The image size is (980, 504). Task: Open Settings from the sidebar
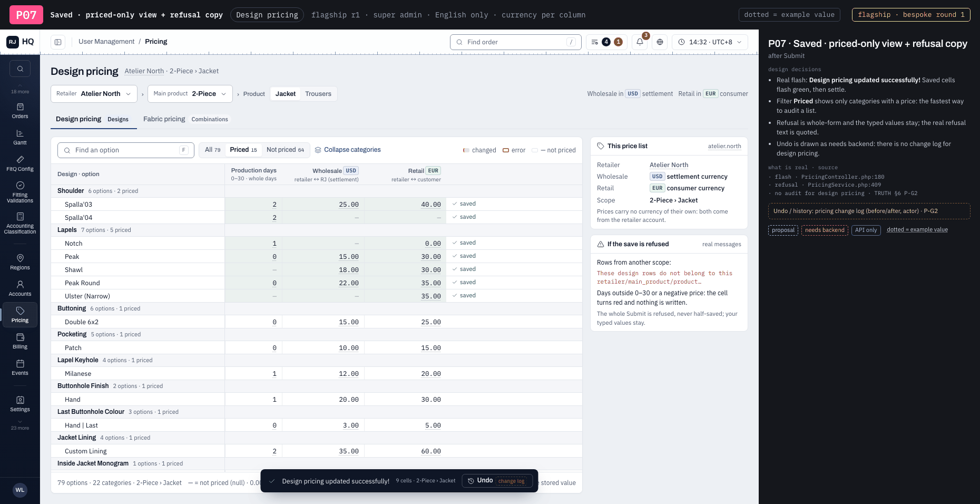click(x=20, y=404)
